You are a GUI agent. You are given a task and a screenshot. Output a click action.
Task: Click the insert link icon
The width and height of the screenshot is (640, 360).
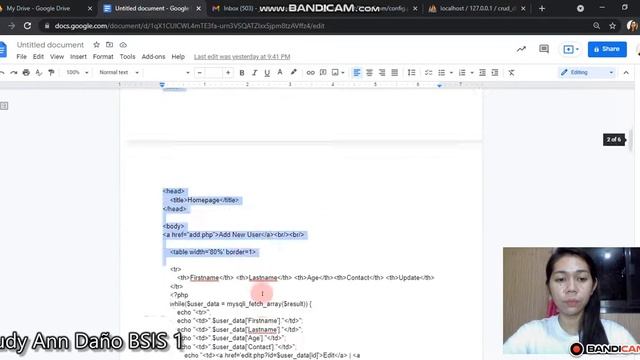(310, 73)
